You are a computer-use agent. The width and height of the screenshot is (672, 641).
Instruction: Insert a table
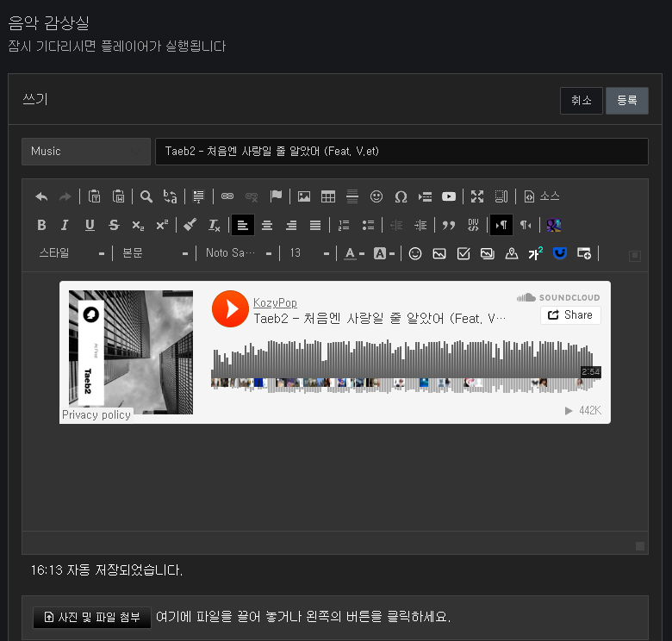(328, 196)
